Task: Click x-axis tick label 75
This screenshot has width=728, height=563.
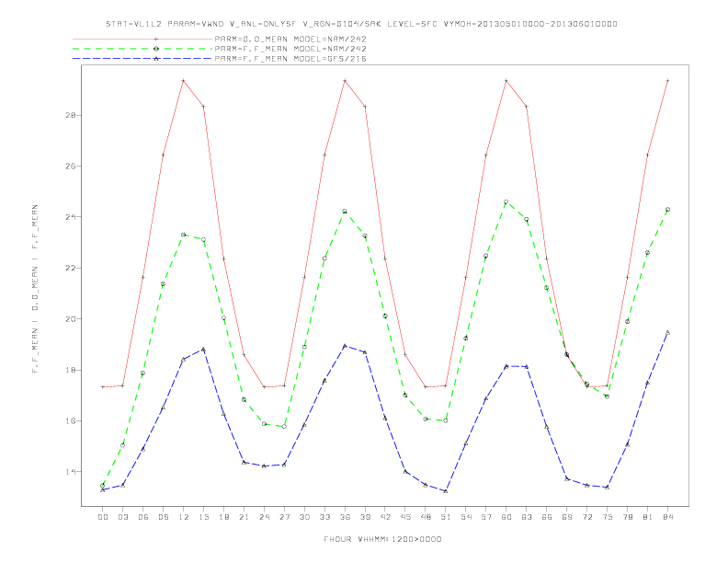Action: click(x=608, y=517)
